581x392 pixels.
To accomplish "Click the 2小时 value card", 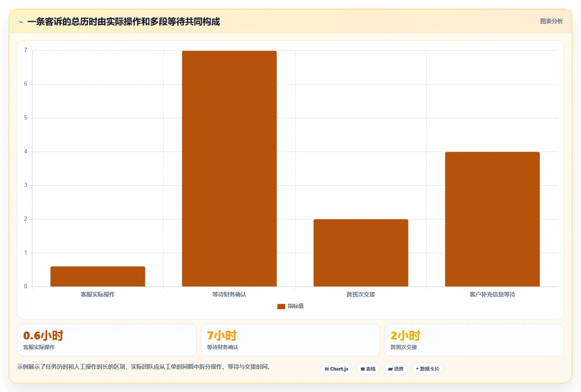I will coord(474,340).
